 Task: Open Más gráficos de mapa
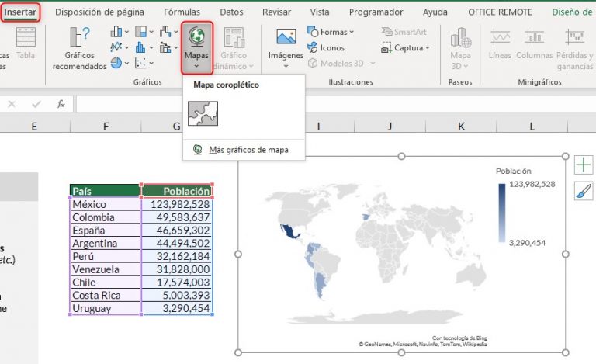click(244, 150)
